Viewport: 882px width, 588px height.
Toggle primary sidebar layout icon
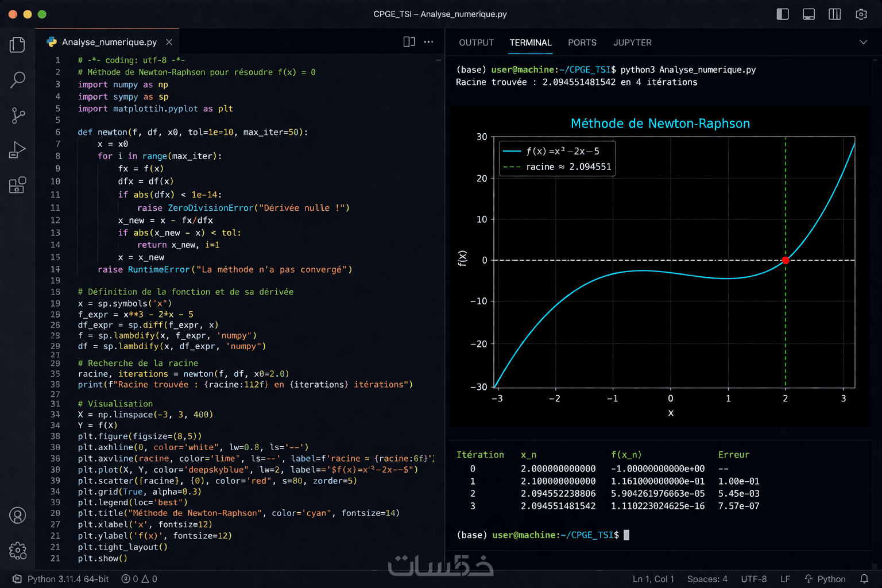pos(783,14)
